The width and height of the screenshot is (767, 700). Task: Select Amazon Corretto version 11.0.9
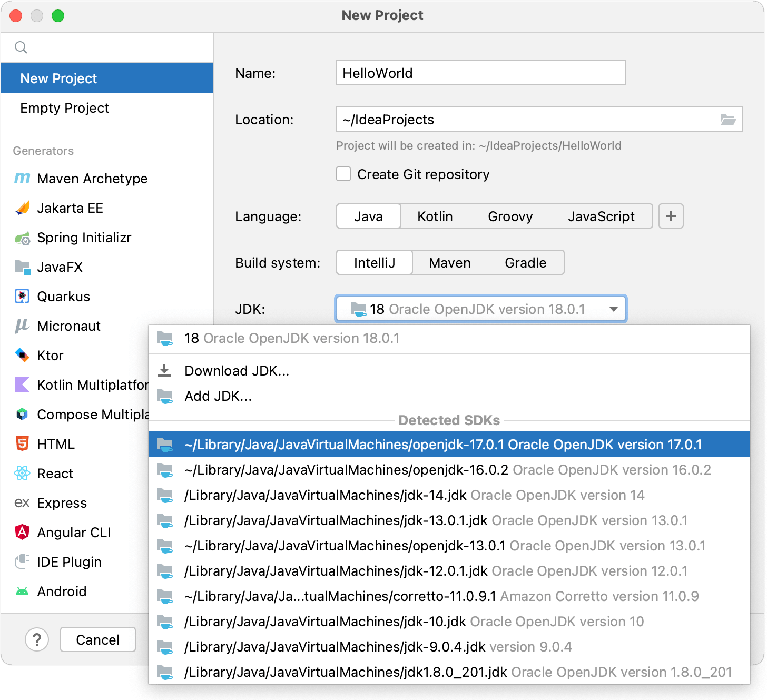(x=441, y=596)
